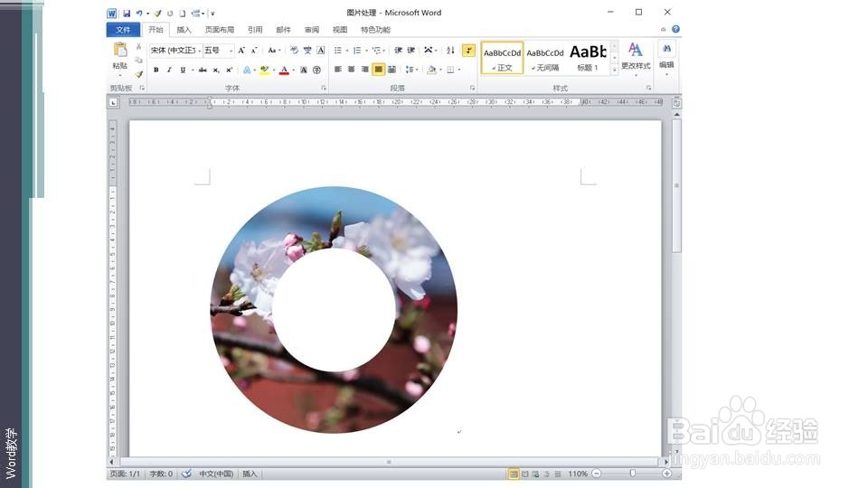Expand the Paragraph (段落) dialog launcher

472,88
